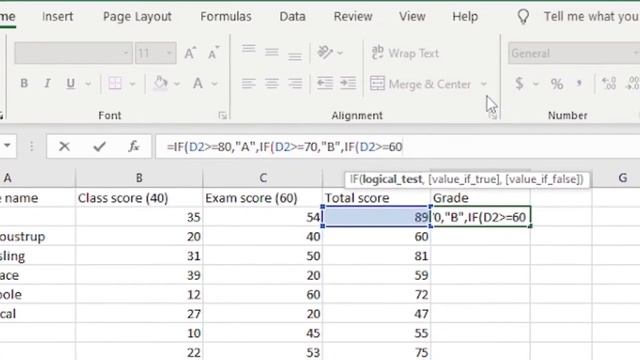640x360 pixels.
Task: Select exam score cell showing 45
Action: click(263, 333)
